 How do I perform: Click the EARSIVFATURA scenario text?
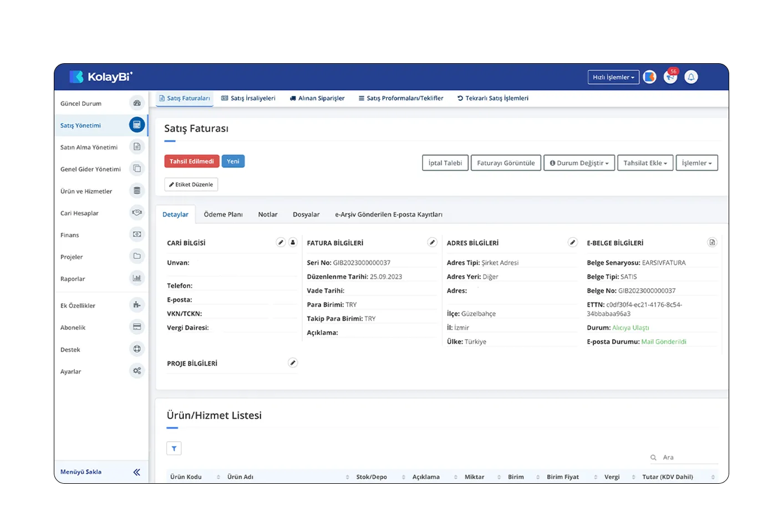[x=664, y=263]
